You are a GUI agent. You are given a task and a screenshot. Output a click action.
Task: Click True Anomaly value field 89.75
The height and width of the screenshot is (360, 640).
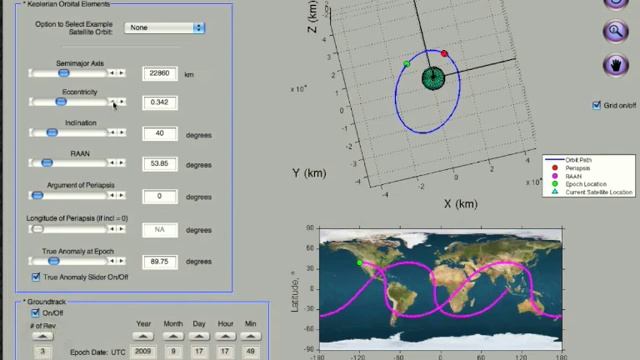click(x=160, y=262)
